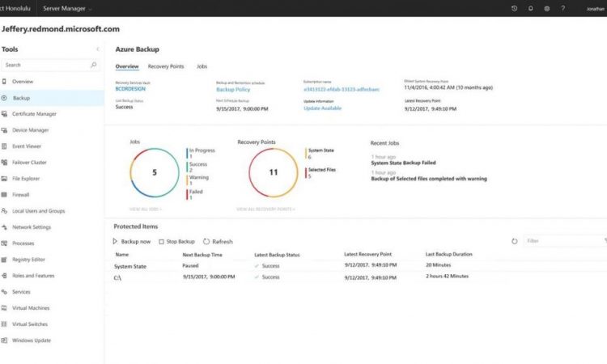
Task: Expand the Server Manager dropdown
Action: [x=67, y=9]
